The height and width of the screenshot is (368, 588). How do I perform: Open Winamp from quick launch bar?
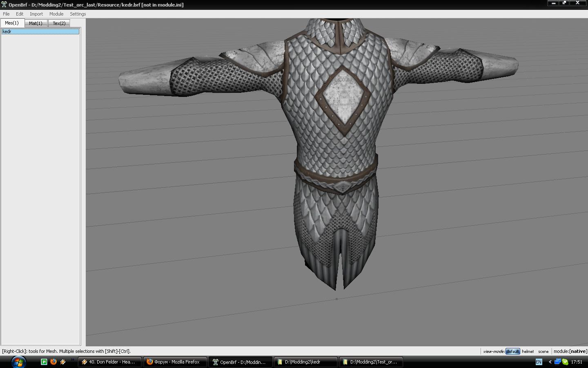tap(63, 362)
